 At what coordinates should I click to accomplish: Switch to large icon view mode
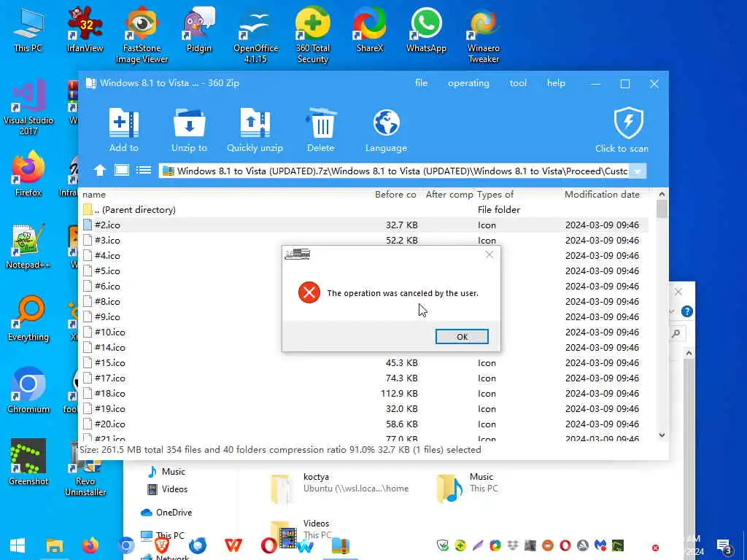(122, 170)
